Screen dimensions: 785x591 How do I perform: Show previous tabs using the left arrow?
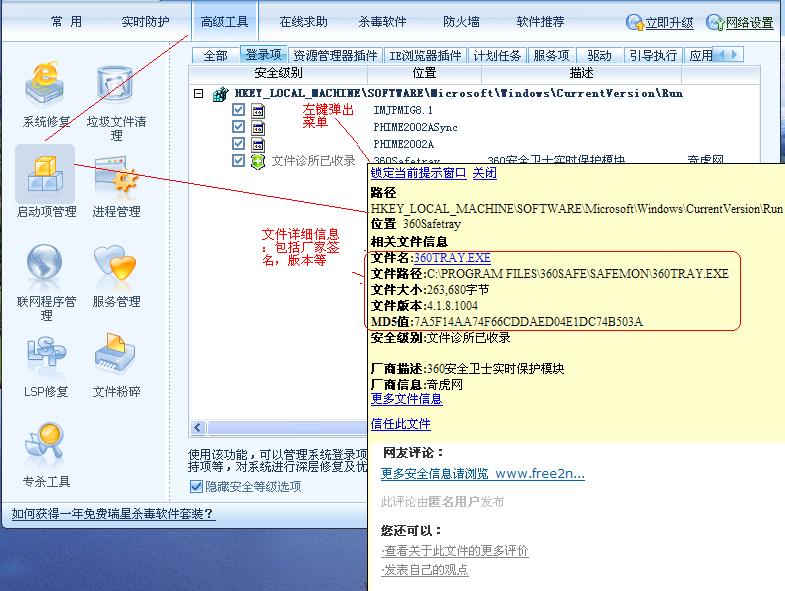pyautogui.click(x=721, y=54)
